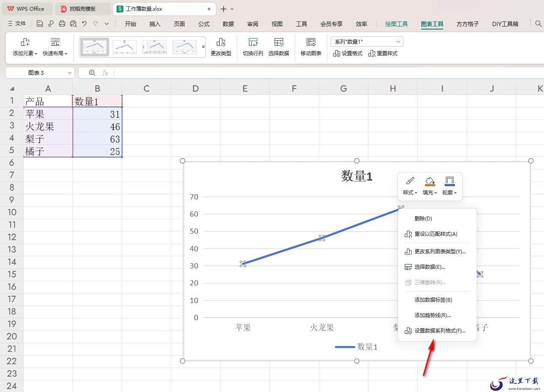Viewport: 544px width, 392px height.
Task: Click the save icon in quick access bar
Action: (40, 24)
